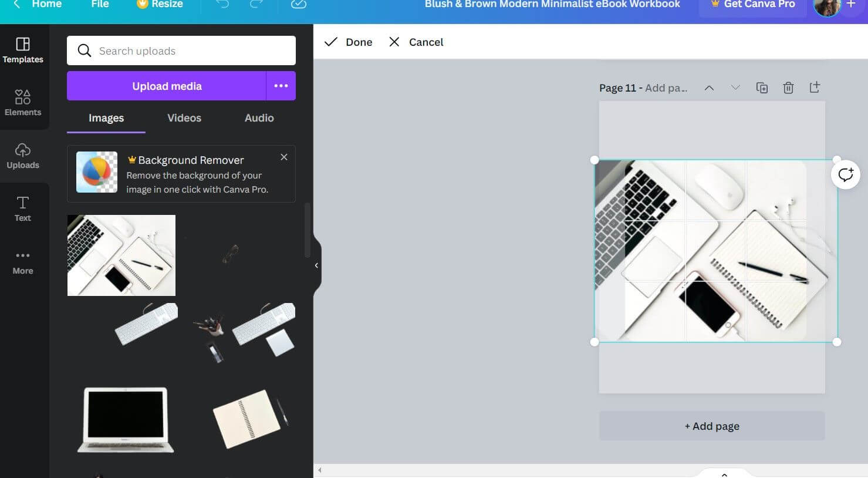Click the Upload media button

(x=167, y=86)
